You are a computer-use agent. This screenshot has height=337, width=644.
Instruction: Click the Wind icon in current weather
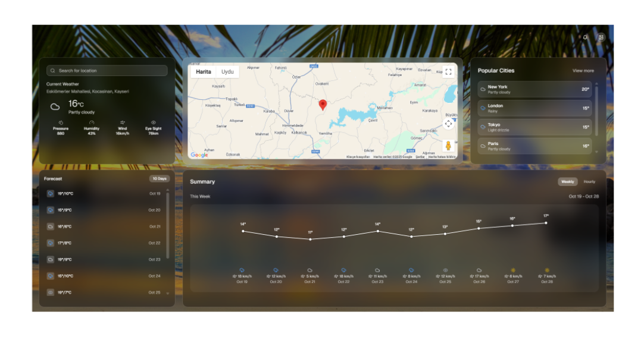123,122
